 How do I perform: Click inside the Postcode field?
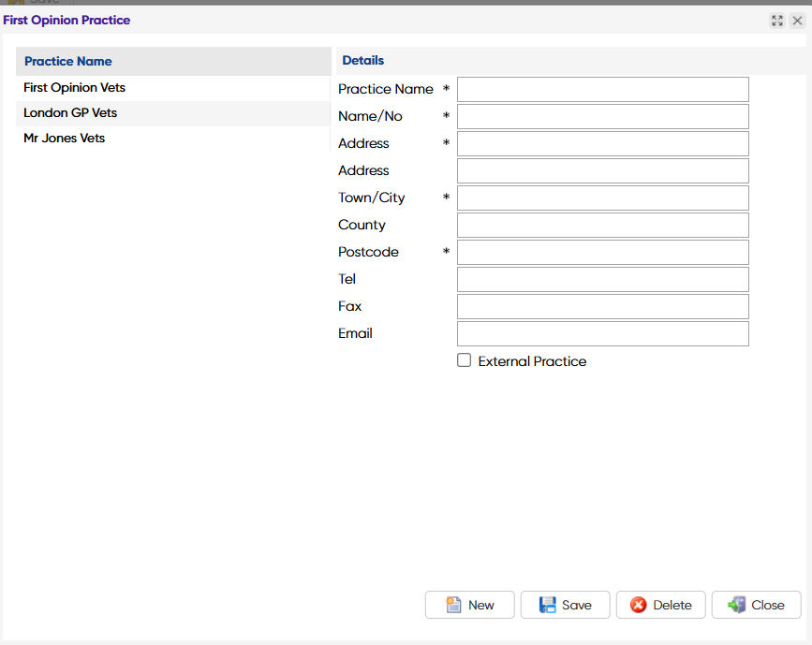click(602, 252)
